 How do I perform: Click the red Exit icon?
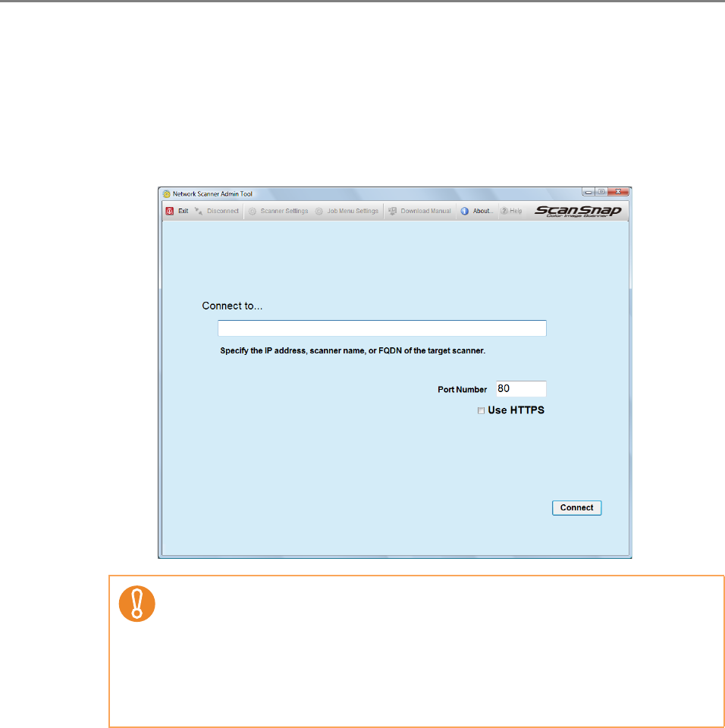pyautogui.click(x=170, y=211)
